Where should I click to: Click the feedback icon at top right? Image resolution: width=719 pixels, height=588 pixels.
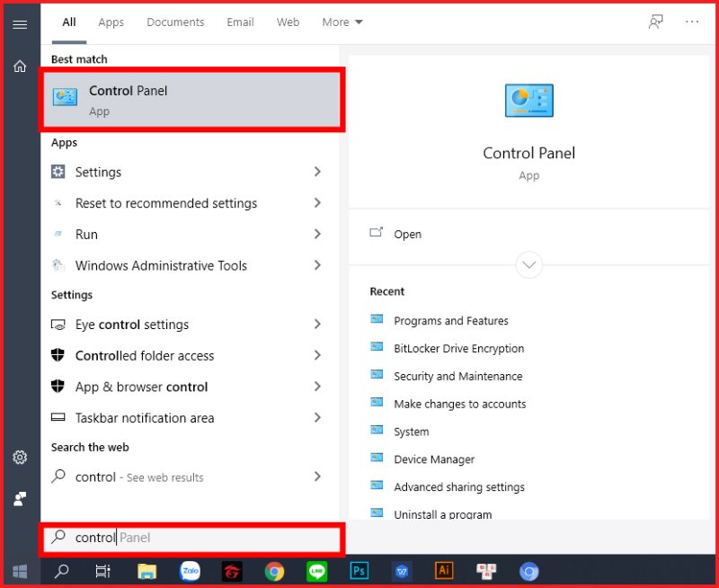click(x=656, y=22)
